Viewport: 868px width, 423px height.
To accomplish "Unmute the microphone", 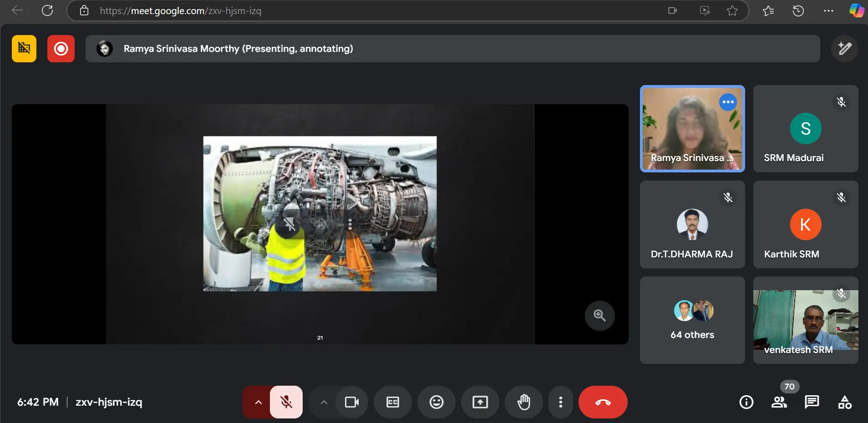I will pyautogui.click(x=286, y=402).
